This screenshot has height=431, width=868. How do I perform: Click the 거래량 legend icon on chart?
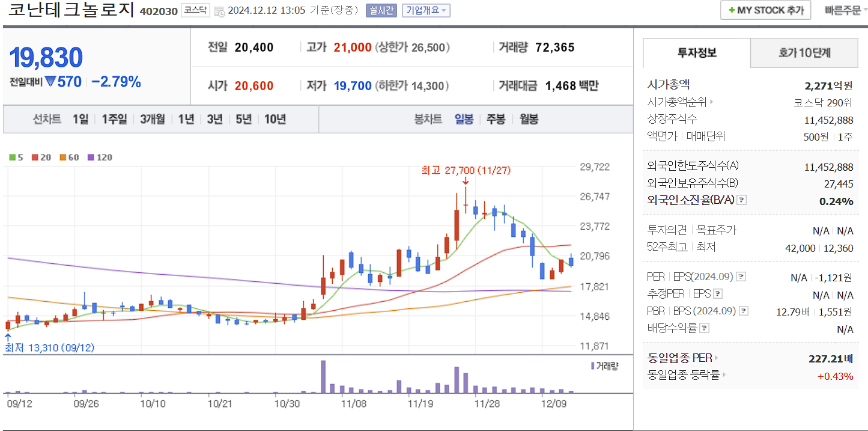click(592, 365)
